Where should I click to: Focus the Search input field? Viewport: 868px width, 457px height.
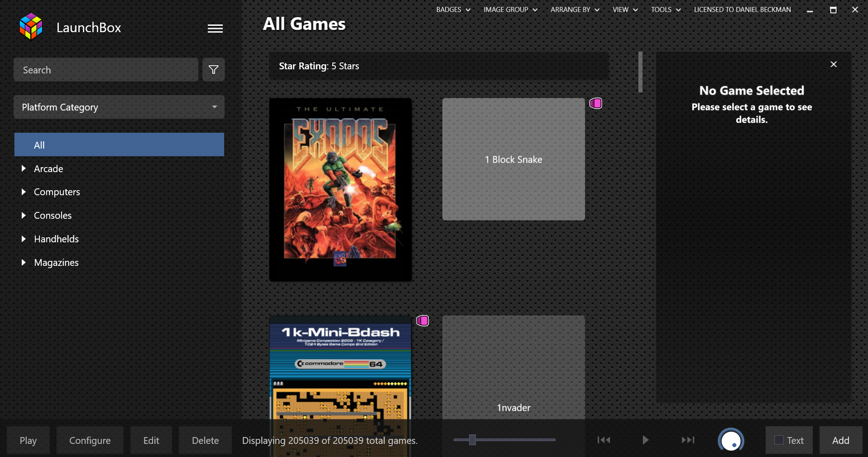coord(106,70)
